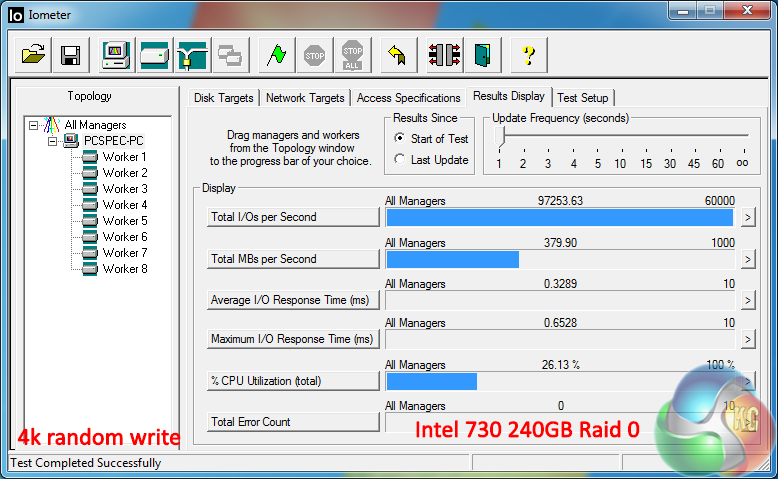Image resolution: width=778 pixels, height=479 pixels.
Task: Click Total MBs per Second button
Action: (293, 259)
